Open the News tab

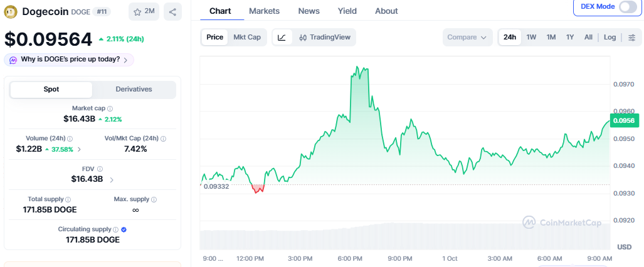point(309,11)
